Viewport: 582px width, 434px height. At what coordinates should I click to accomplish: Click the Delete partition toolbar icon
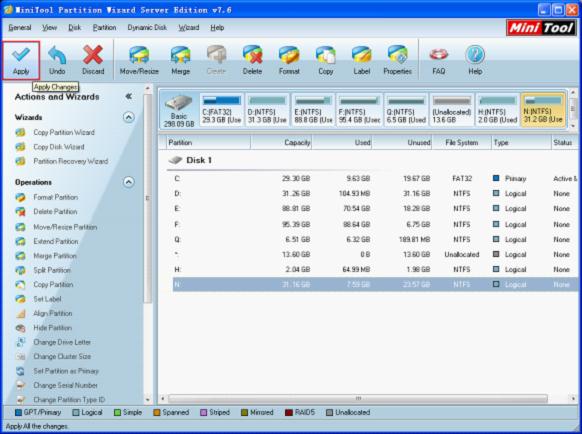coord(252,60)
